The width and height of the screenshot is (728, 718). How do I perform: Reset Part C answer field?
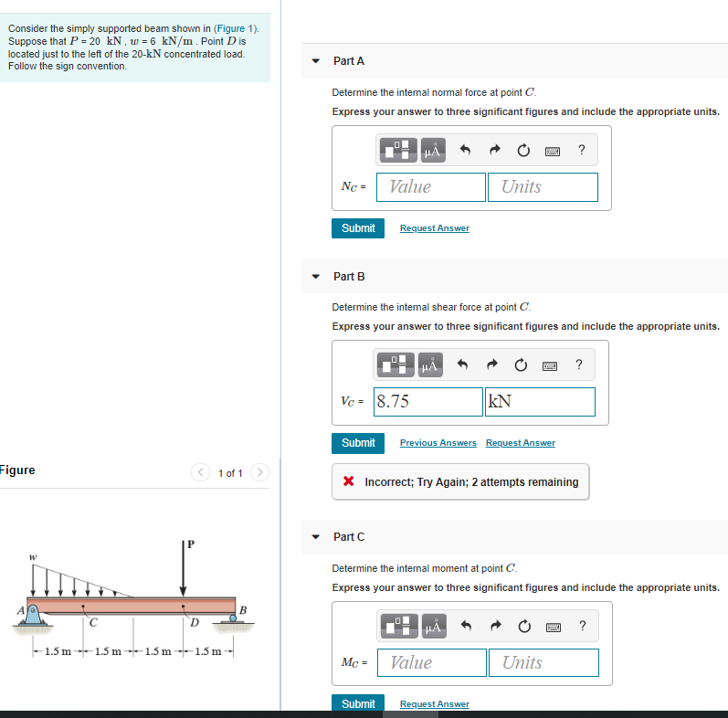524,626
